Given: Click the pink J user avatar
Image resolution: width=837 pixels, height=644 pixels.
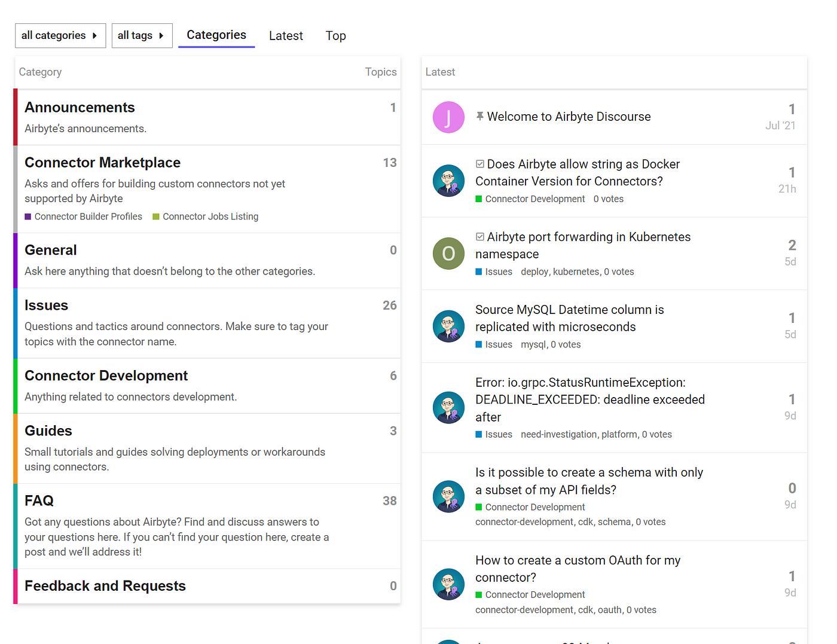Looking at the screenshot, I should (448, 117).
